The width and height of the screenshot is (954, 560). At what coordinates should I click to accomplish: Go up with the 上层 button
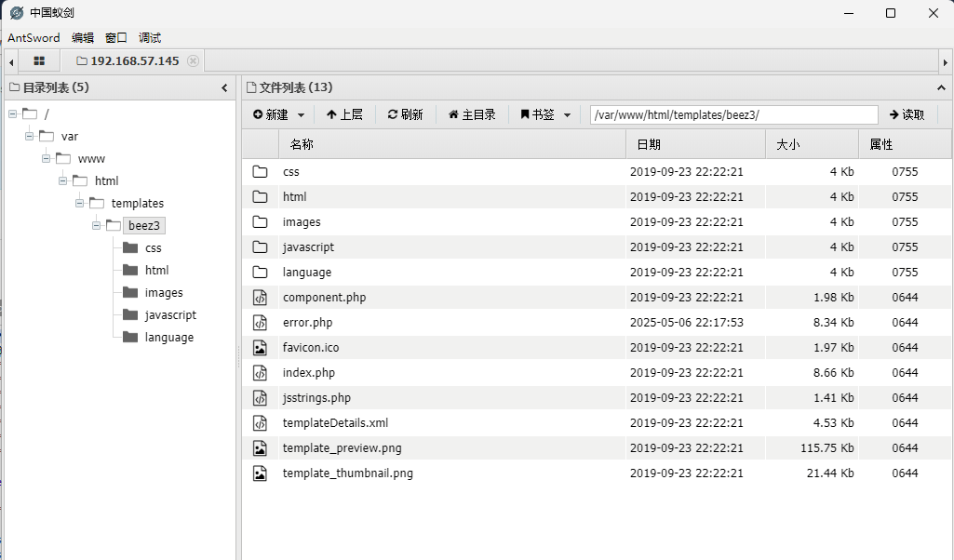click(344, 114)
